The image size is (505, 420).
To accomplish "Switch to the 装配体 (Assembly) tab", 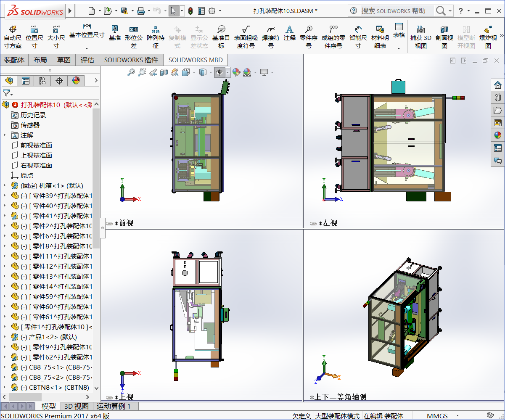I will (14, 60).
